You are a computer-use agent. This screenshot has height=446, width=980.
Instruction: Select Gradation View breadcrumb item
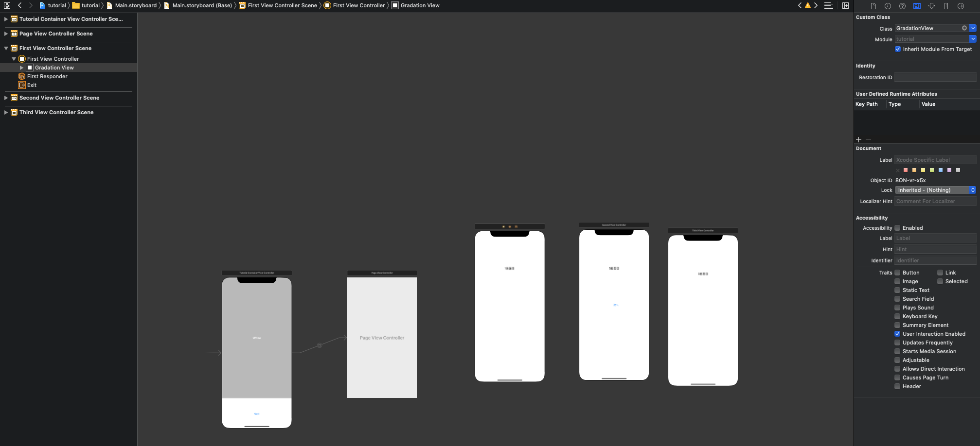(x=416, y=5)
